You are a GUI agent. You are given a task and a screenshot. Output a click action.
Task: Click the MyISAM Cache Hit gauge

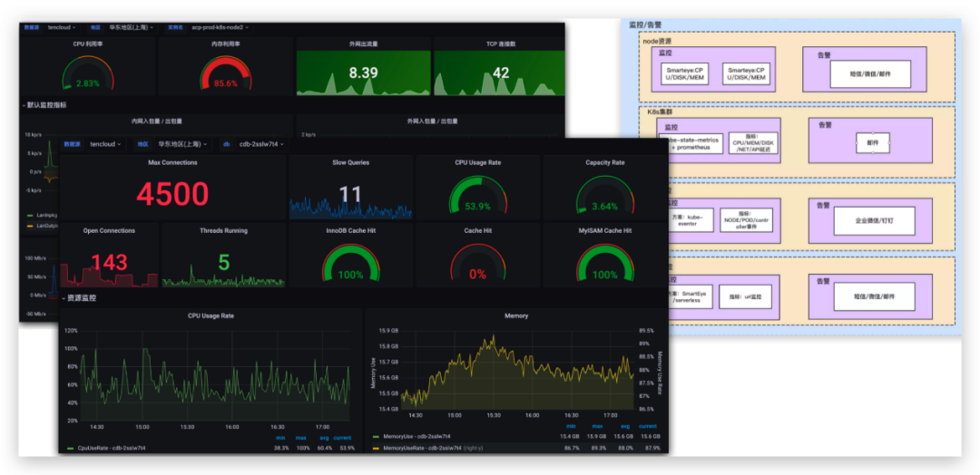604,263
